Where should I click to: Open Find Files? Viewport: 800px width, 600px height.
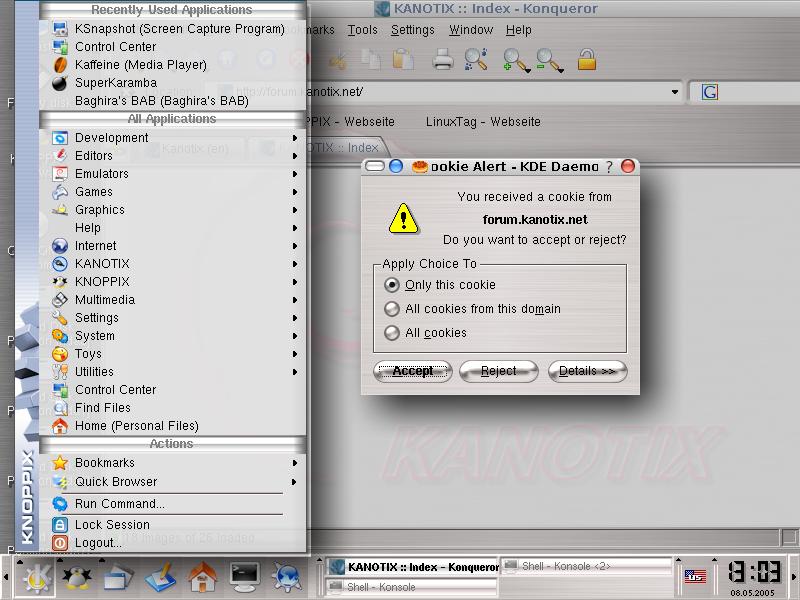click(173, 408)
